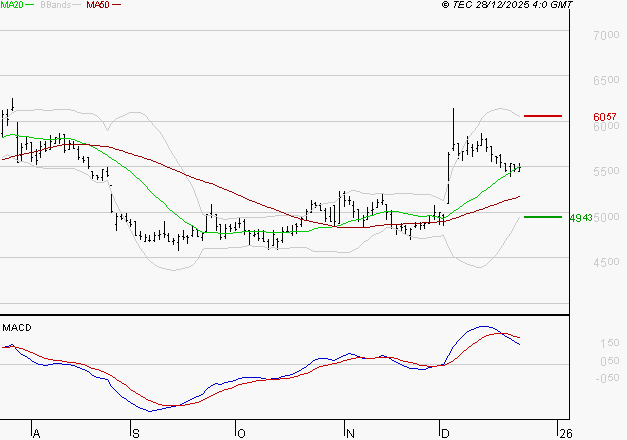Click the 6500 price axis label
This screenshot has height=440, width=627.
tap(606, 80)
